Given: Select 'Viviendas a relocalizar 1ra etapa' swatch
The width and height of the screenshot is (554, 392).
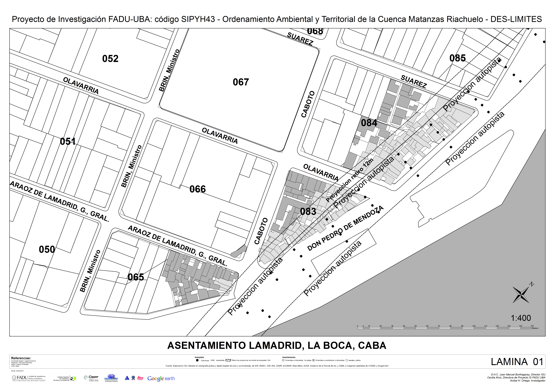Looking at the screenshot, I should 283,360.
